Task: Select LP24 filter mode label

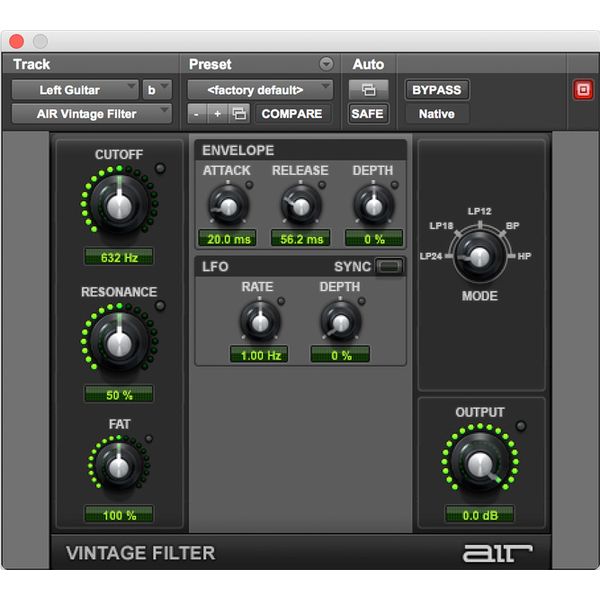Action: 431,256
